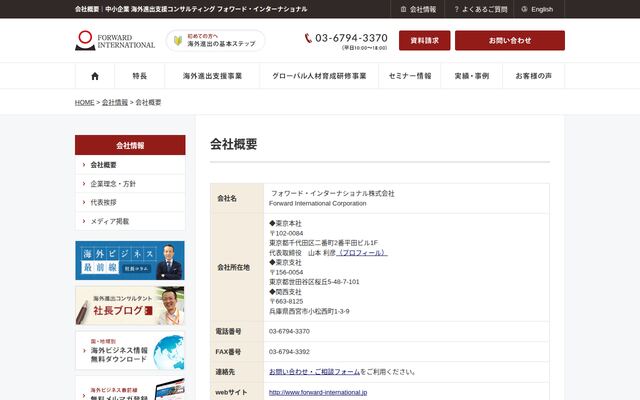Screen dimensions: 640x400
Task: Click HOME in the breadcrumb
Action: pyautogui.click(x=84, y=102)
